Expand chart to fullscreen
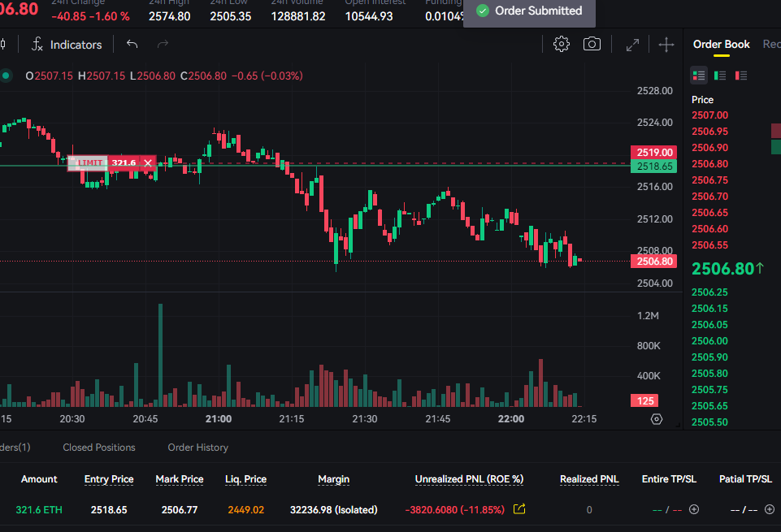 pyautogui.click(x=632, y=45)
